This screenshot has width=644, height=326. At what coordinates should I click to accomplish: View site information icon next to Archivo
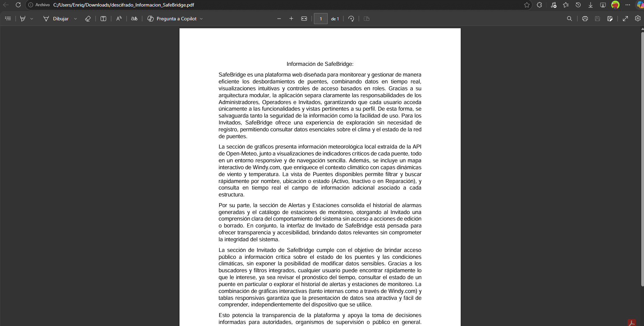31,5
